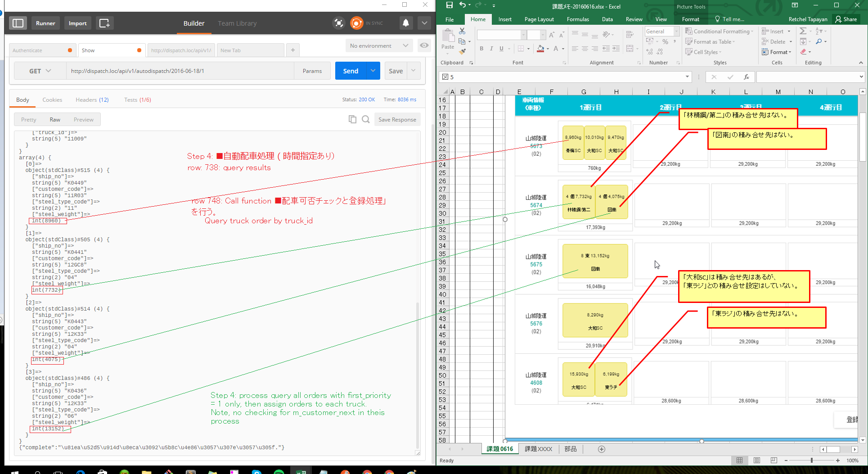Screen dimensions: 868x474
Task: Click the Wrap Text icon in Excel
Action: (x=630, y=35)
